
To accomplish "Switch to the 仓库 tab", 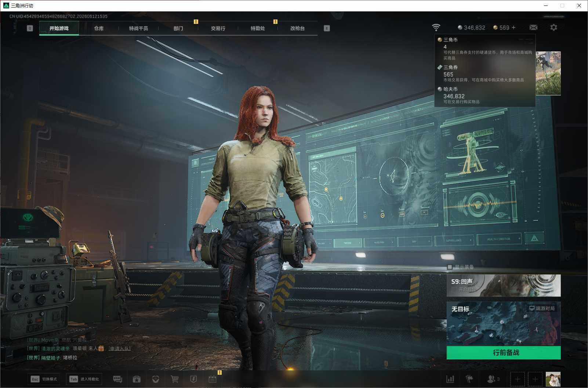I will coord(99,28).
